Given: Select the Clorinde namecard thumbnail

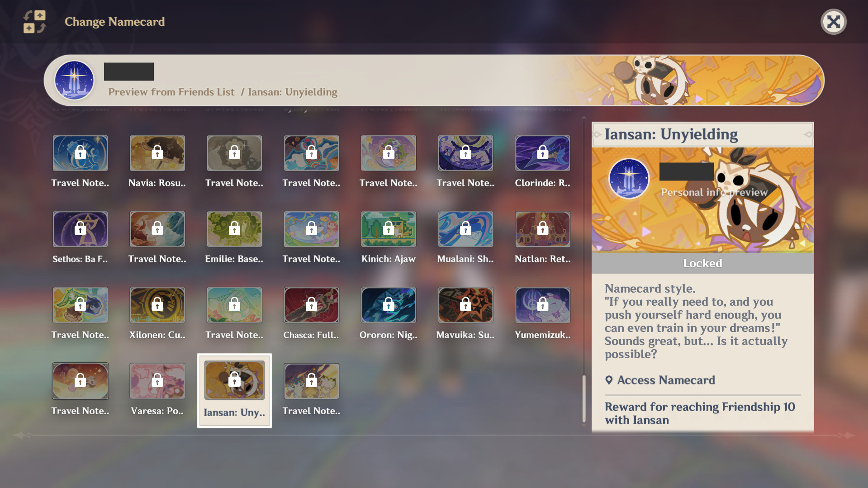Looking at the screenshot, I should click(x=542, y=153).
